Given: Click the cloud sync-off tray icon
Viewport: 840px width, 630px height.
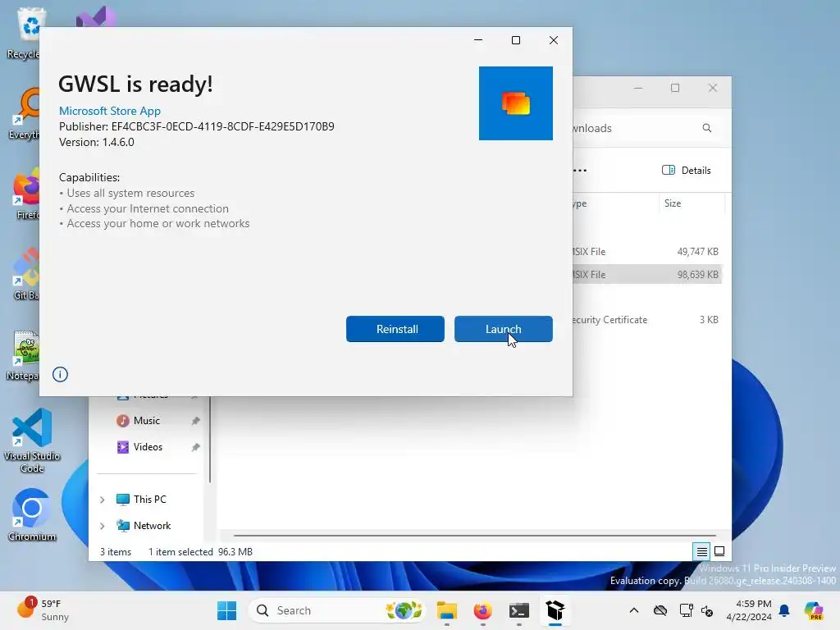Looking at the screenshot, I should click(660, 610).
